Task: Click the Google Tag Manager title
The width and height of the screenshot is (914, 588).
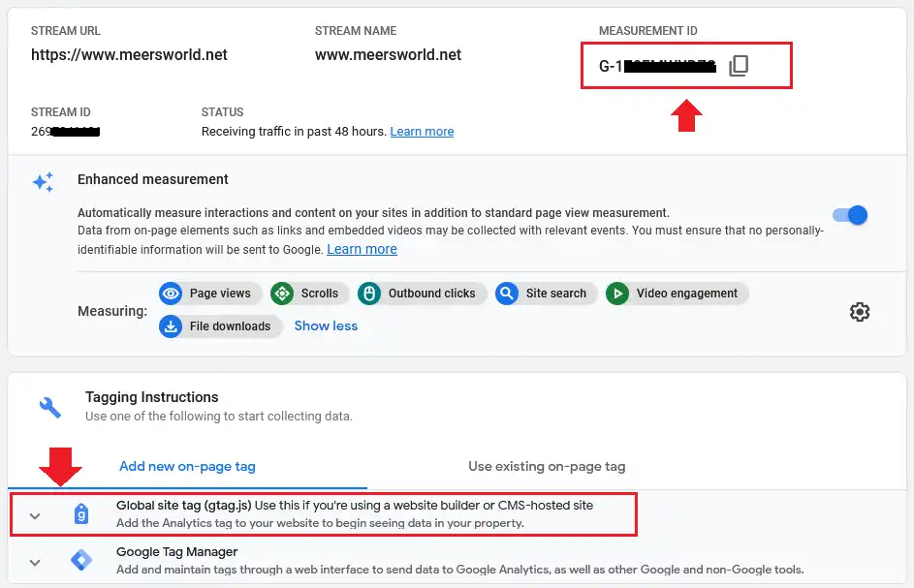Action: pyautogui.click(x=176, y=551)
